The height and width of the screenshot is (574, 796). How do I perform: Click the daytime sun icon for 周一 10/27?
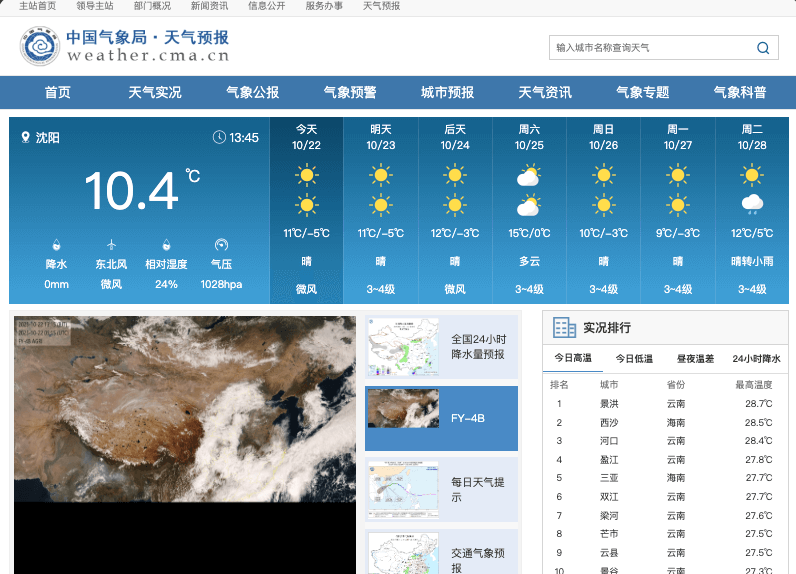tap(678, 176)
